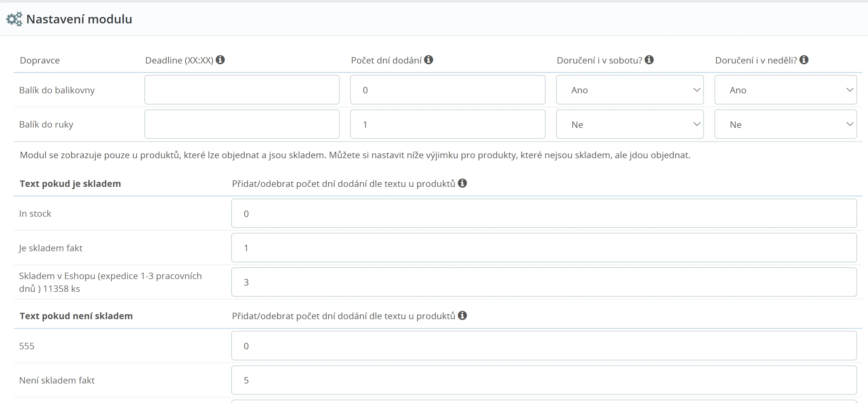
Task: Click Deadline field for Balík do ruky
Action: [x=242, y=124]
